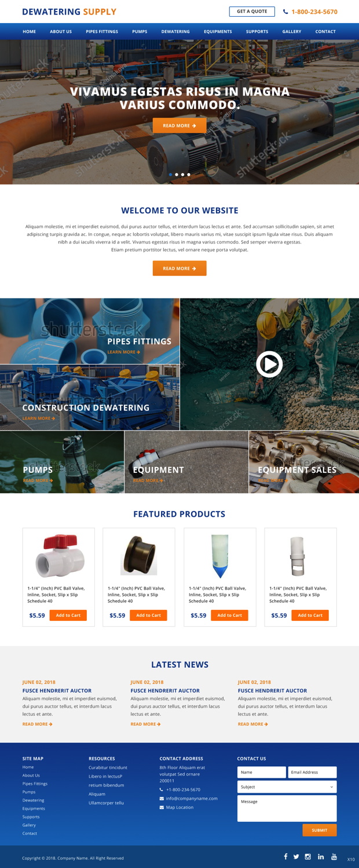This screenshot has width=359, height=868.
Task: Open the Pipes Fittings nav menu
Action: coord(102,31)
